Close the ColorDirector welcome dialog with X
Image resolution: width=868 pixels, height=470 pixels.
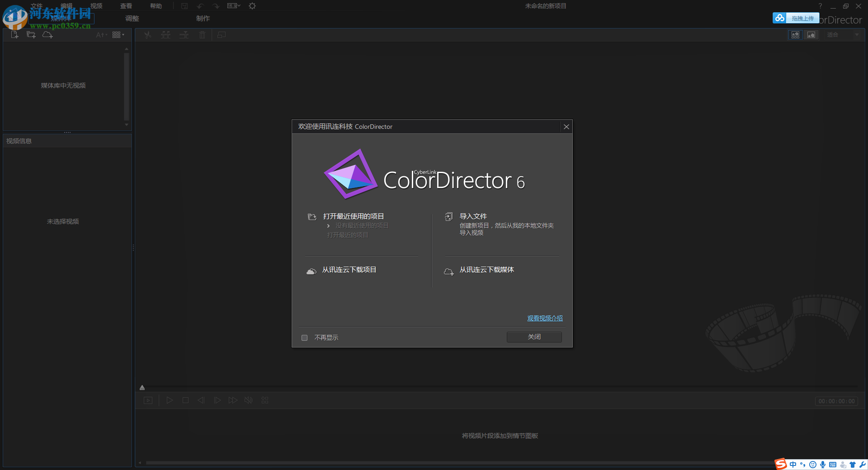pos(566,127)
